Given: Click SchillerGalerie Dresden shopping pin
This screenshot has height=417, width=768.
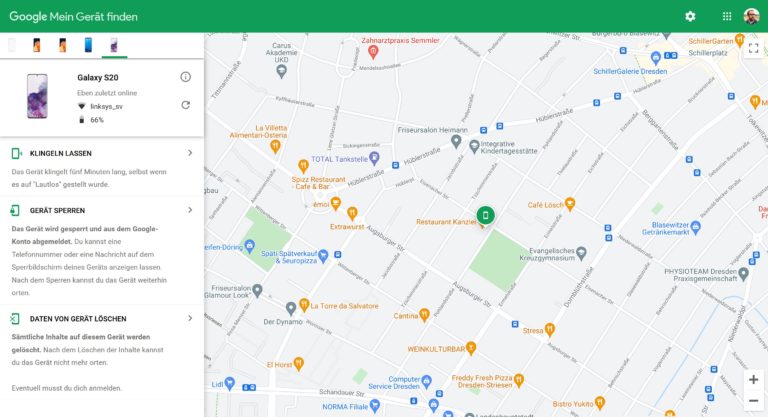Looking at the screenshot, I should (x=655, y=58).
